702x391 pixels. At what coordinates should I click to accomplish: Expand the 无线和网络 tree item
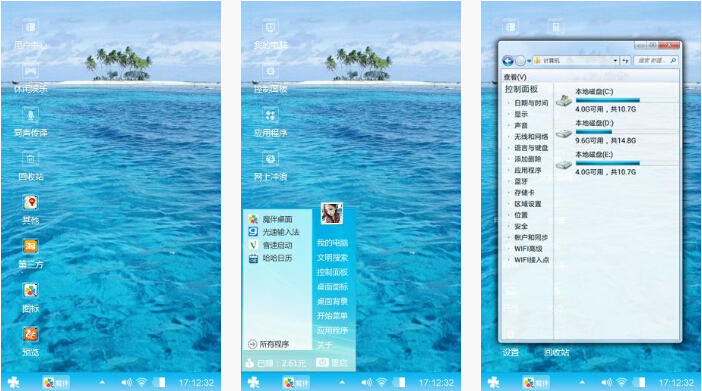coord(531,137)
